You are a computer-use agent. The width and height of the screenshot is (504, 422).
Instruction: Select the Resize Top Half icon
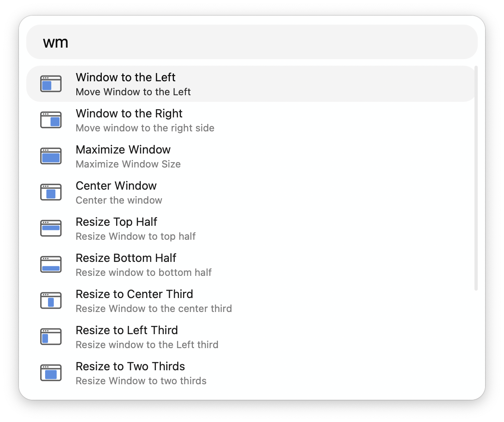pos(51,228)
